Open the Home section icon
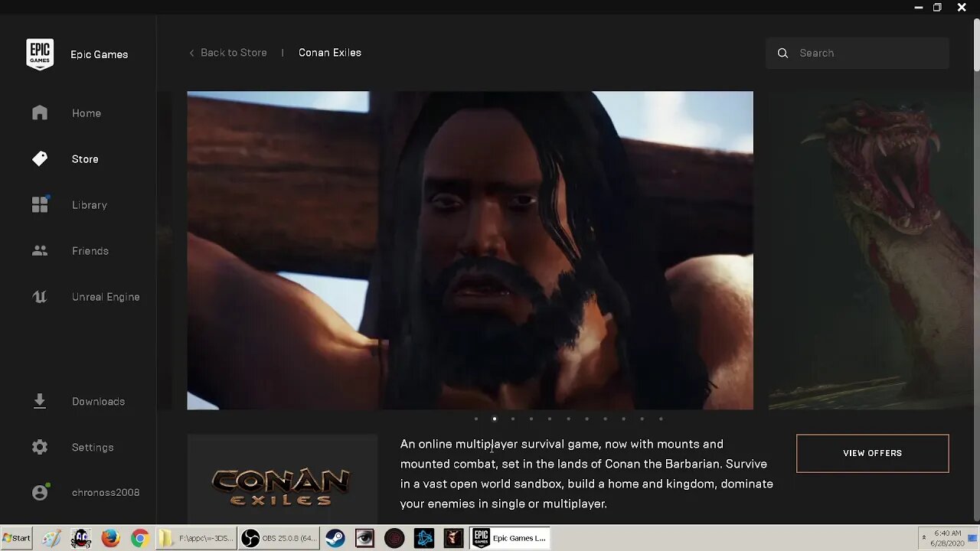 click(x=40, y=113)
